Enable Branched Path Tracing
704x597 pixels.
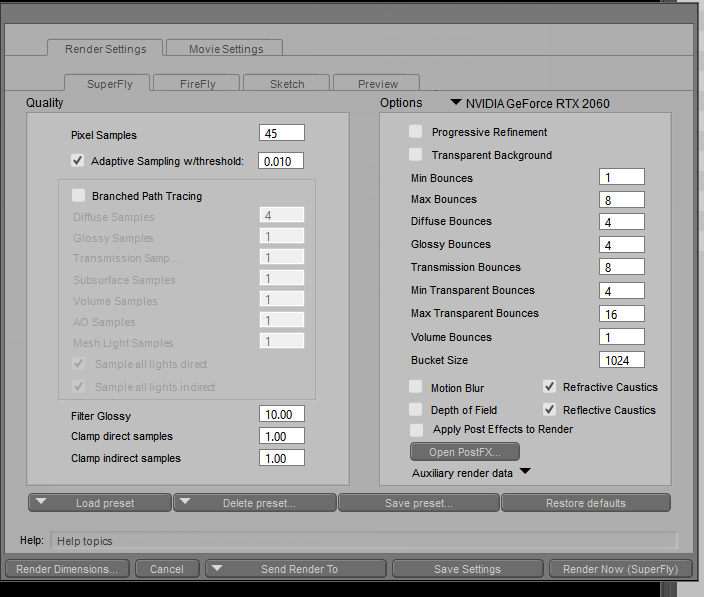[x=79, y=196]
